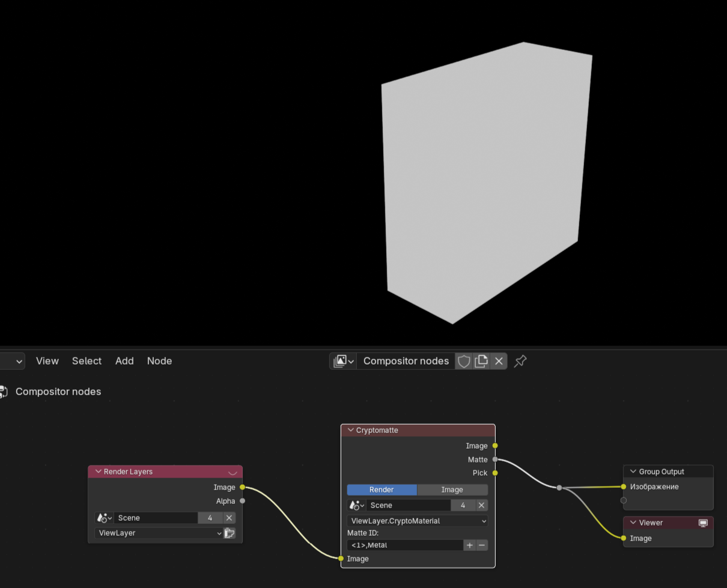Click the Compositor nodes name field

coord(406,361)
